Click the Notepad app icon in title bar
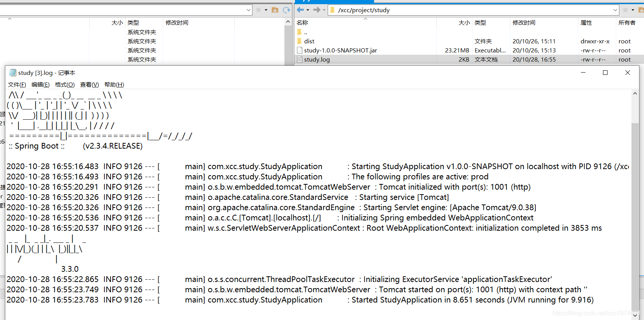The width and height of the screenshot is (644, 320). (x=13, y=73)
